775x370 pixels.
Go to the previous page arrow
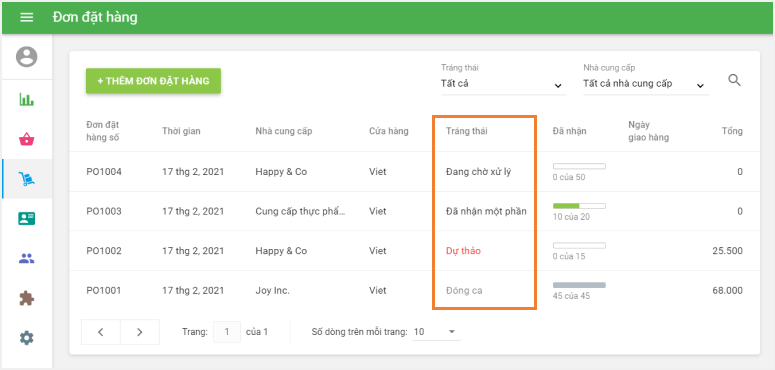101,332
